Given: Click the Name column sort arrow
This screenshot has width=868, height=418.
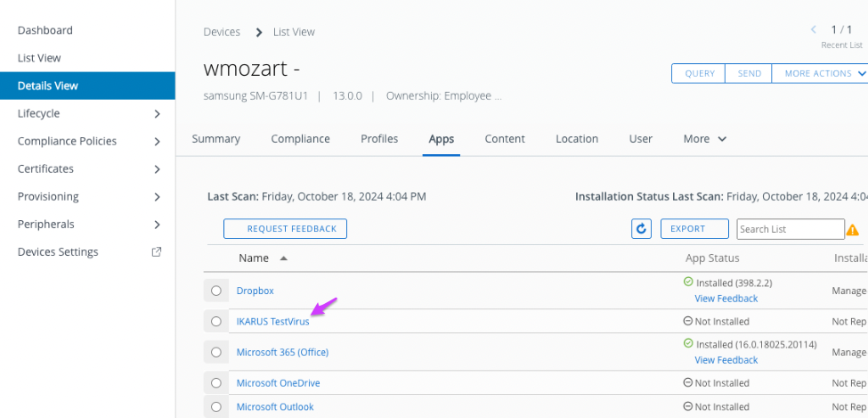Looking at the screenshot, I should [x=284, y=258].
